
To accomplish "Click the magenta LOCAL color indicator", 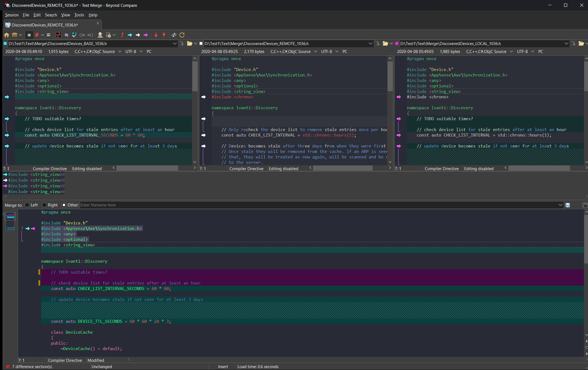I will point(397,43).
